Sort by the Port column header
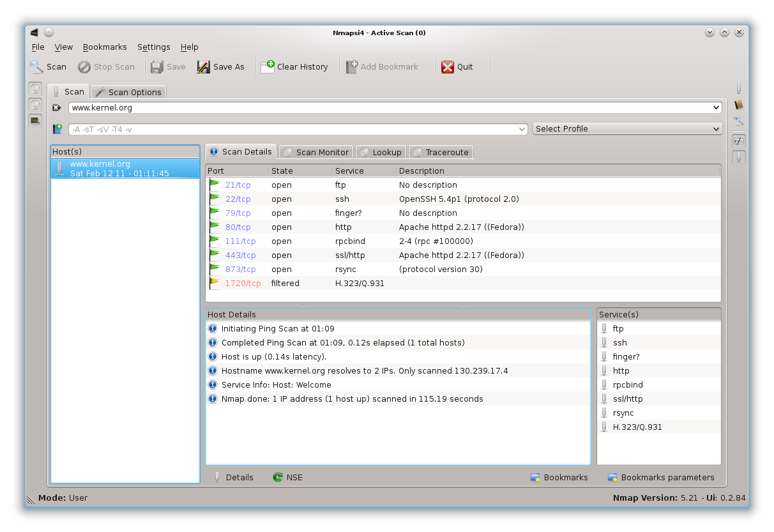 pos(237,171)
